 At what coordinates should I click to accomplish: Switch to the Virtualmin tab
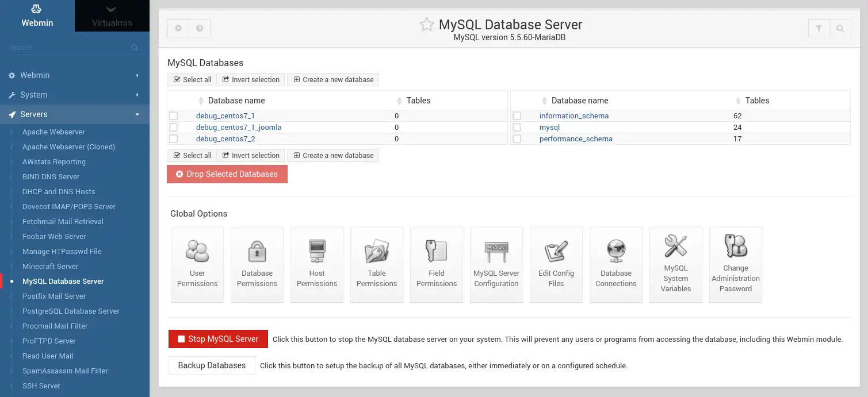point(112,16)
